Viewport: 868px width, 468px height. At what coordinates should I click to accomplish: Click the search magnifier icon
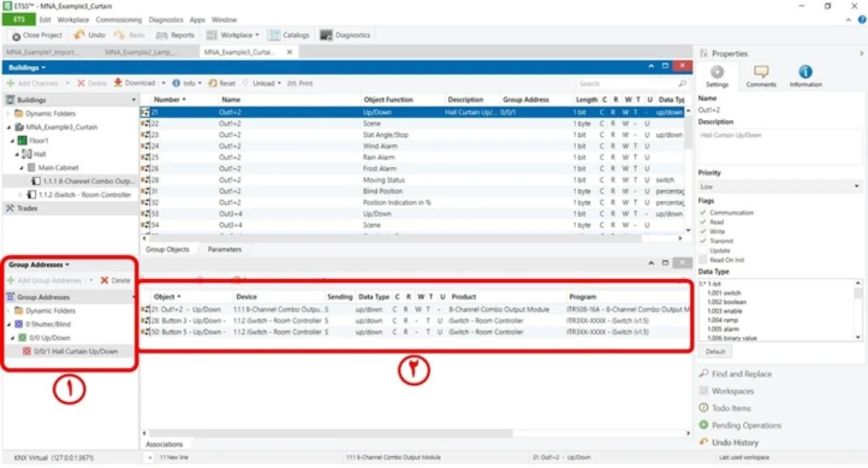(682, 83)
